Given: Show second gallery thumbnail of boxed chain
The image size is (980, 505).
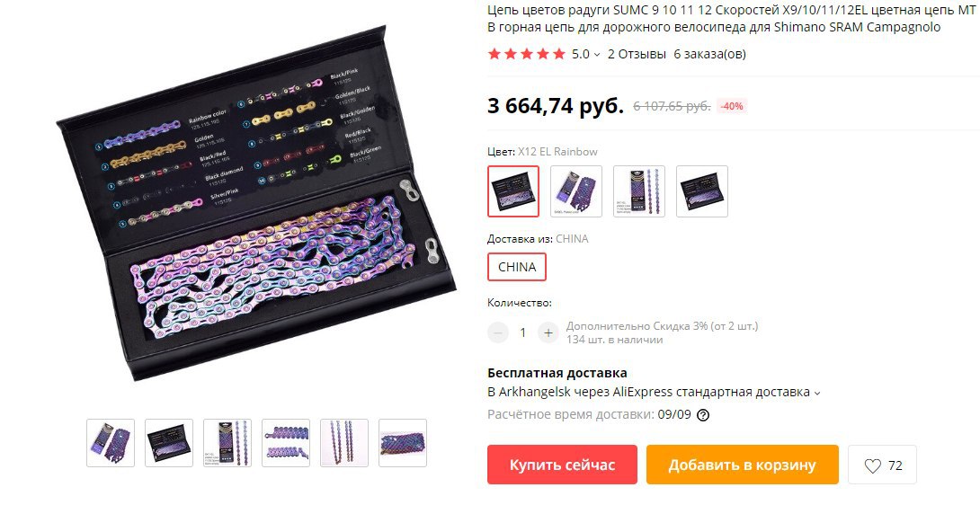Looking at the screenshot, I should coord(169,443).
